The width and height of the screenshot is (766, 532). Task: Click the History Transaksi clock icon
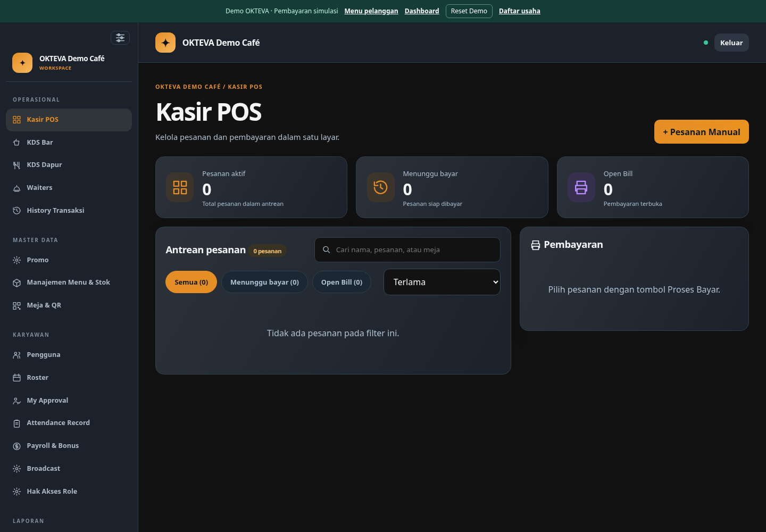click(x=16, y=211)
